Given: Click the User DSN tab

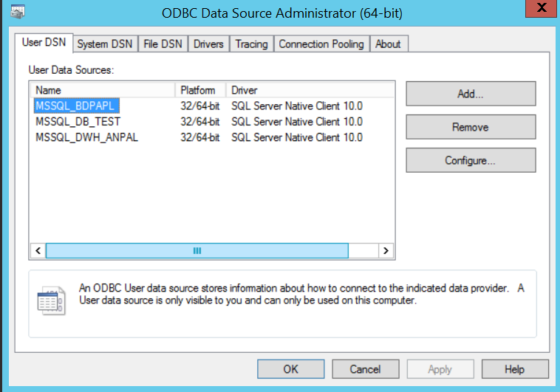Looking at the screenshot, I should [44, 43].
